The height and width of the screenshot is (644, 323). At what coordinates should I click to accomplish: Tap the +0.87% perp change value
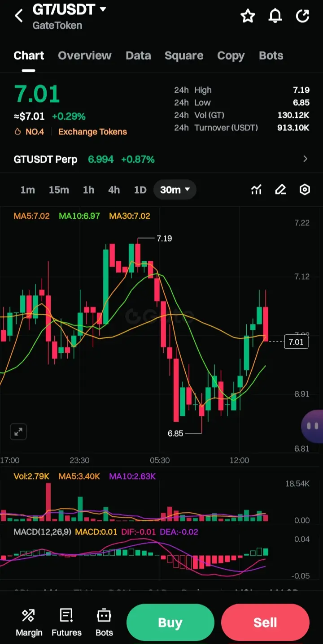pos(138,159)
